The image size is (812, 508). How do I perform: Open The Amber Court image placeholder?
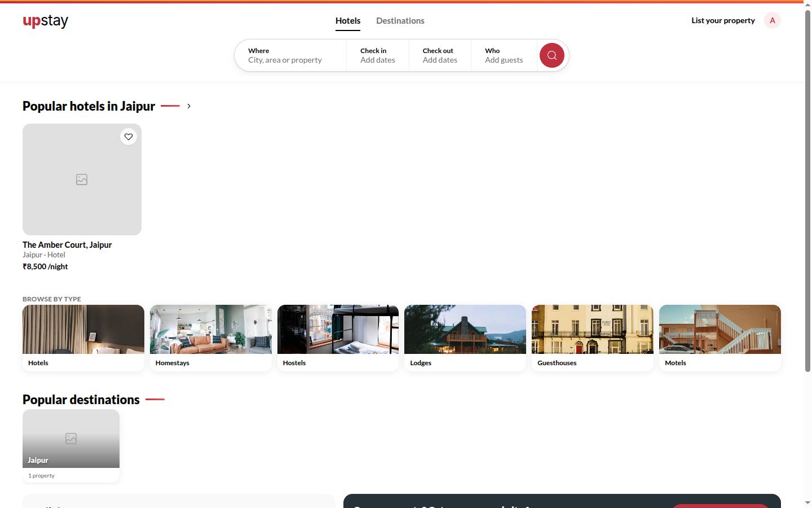coord(82,179)
